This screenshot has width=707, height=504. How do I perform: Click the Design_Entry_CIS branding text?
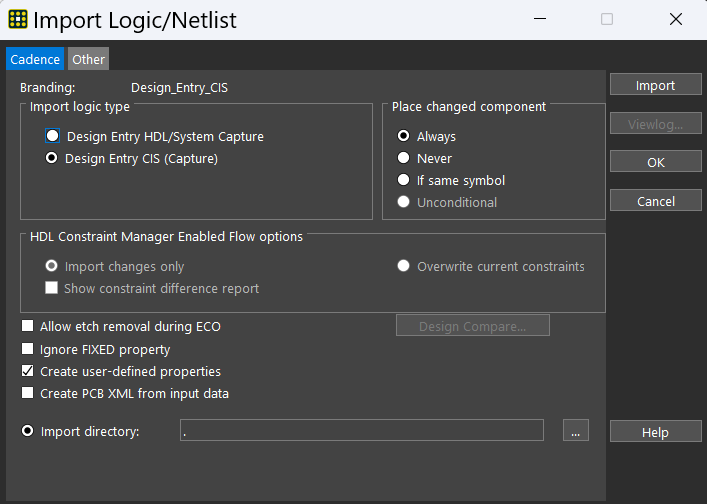click(179, 87)
